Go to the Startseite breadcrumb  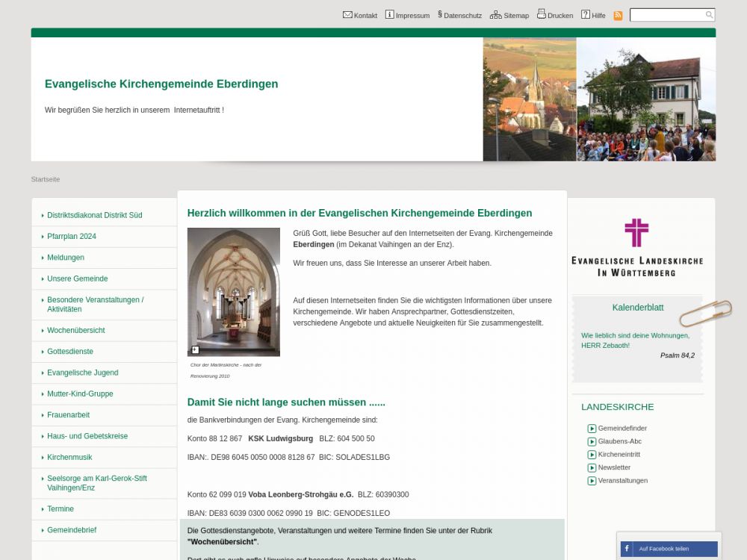pyautogui.click(x=46, y=179)
